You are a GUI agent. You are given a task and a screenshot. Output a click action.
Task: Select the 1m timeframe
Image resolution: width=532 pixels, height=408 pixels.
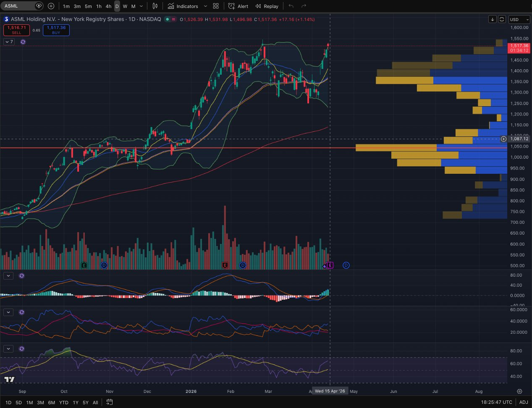(66, 6)
